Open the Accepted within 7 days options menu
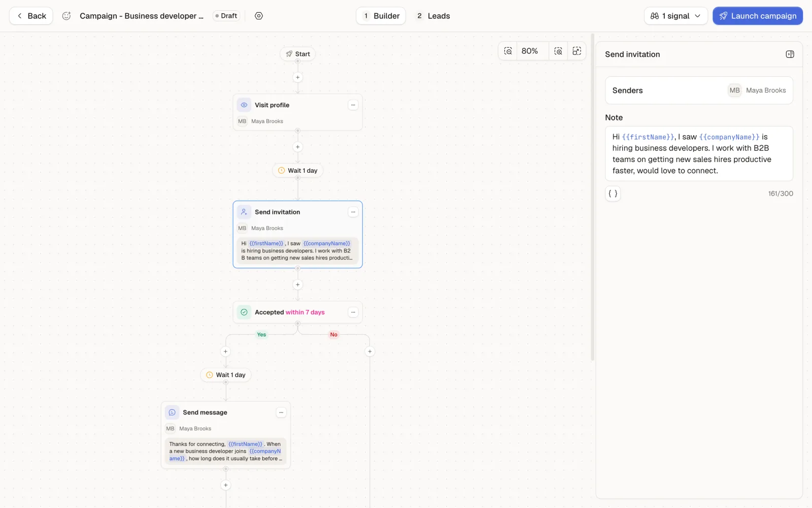 [x=353, y=312]
